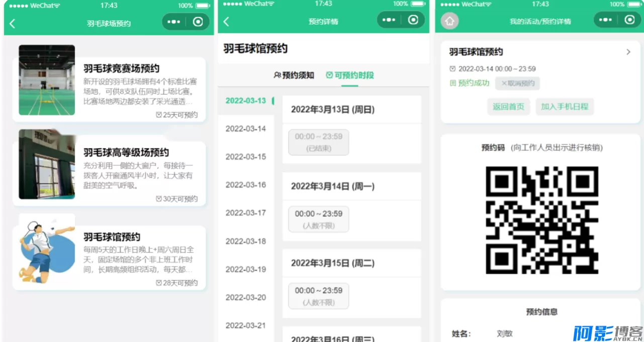Select date 2022-03-16 in sidebar
The image size is (644, 342).
pos(246,185)
